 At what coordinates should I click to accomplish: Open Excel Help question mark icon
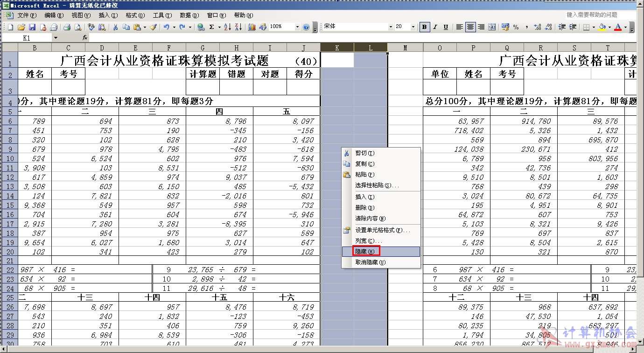coord(306,27)
